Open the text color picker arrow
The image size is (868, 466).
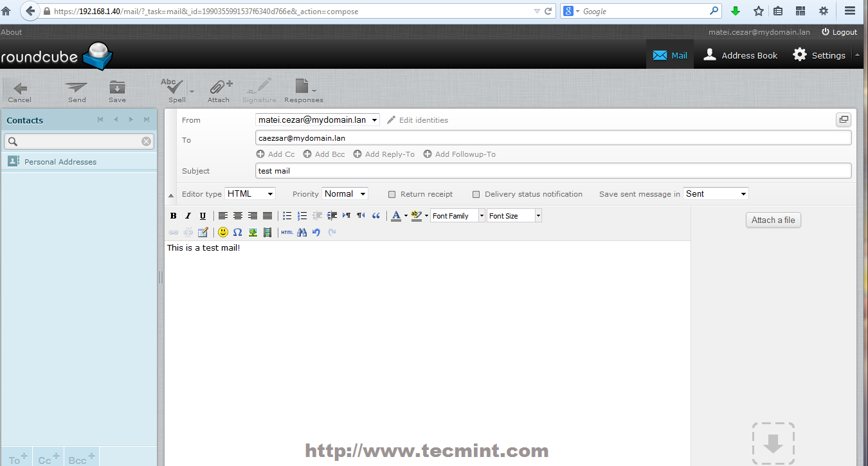[x=406, y=216]
